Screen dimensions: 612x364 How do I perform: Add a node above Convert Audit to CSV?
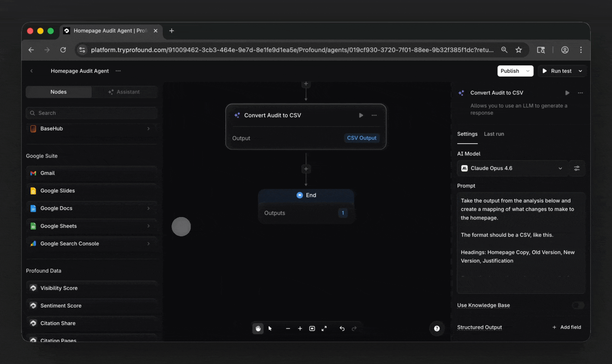pos(306,84)
